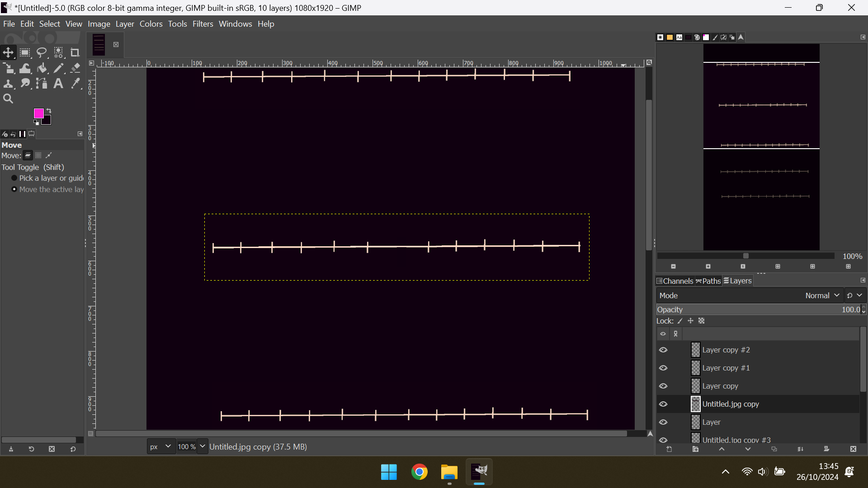This screenshot has height=488, width=868.
Task: Open the layer Mode dropdown
Action: coord(821,296)
